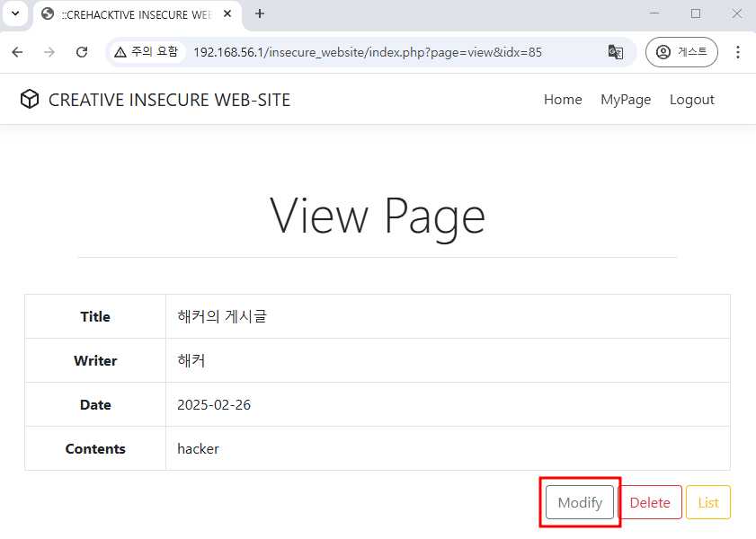This screenshot has height=539, width=756.
Task: Click the title text 해커의 게시글
Action: tap(222, 316)
